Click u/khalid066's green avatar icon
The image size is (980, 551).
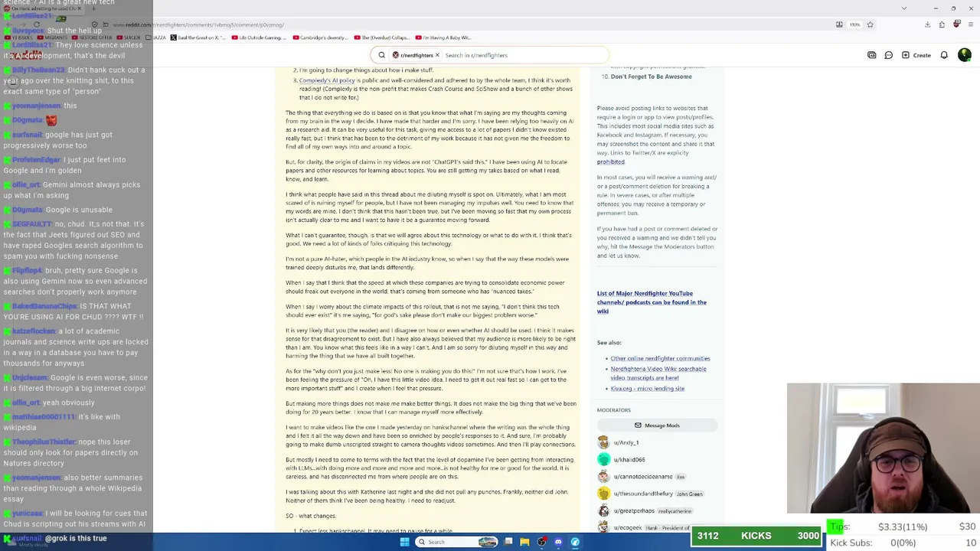click(603, 459)
